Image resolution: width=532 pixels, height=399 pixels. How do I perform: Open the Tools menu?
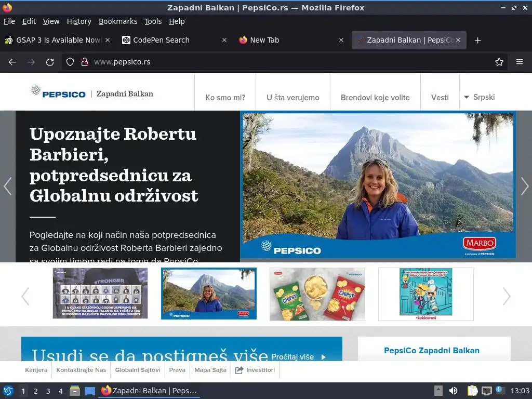click(x=153, y=21)
